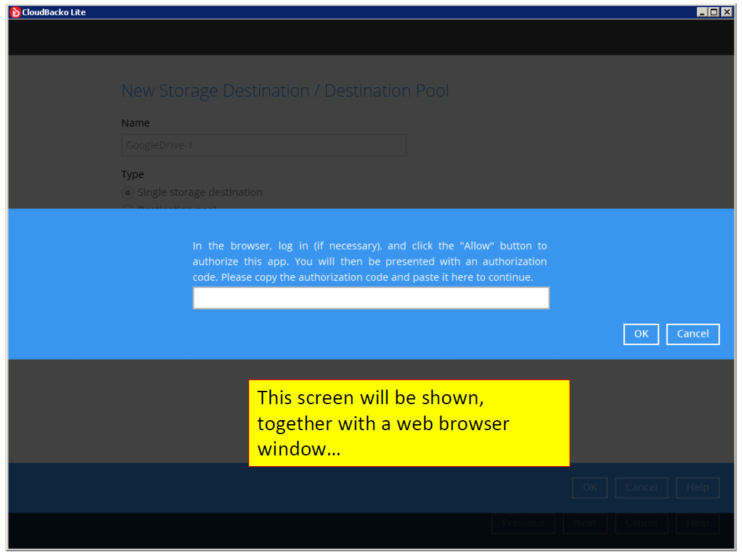742x560 pixels.
Task: Click the authorization code input field
Action: tap(371, 298)
